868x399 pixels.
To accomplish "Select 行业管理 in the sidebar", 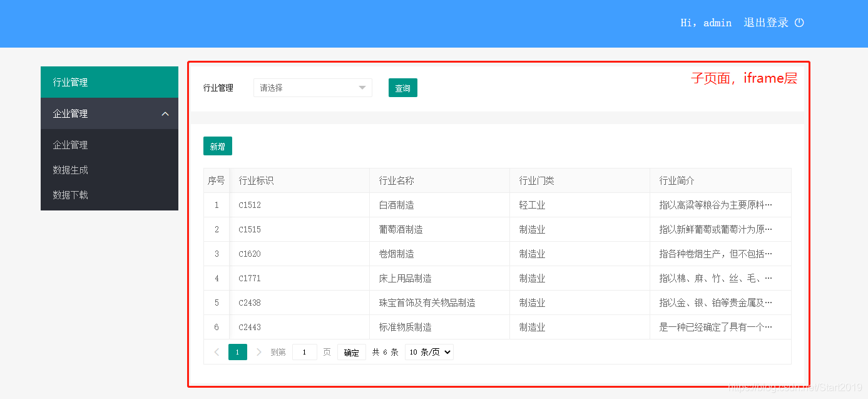I will [71, 81].
